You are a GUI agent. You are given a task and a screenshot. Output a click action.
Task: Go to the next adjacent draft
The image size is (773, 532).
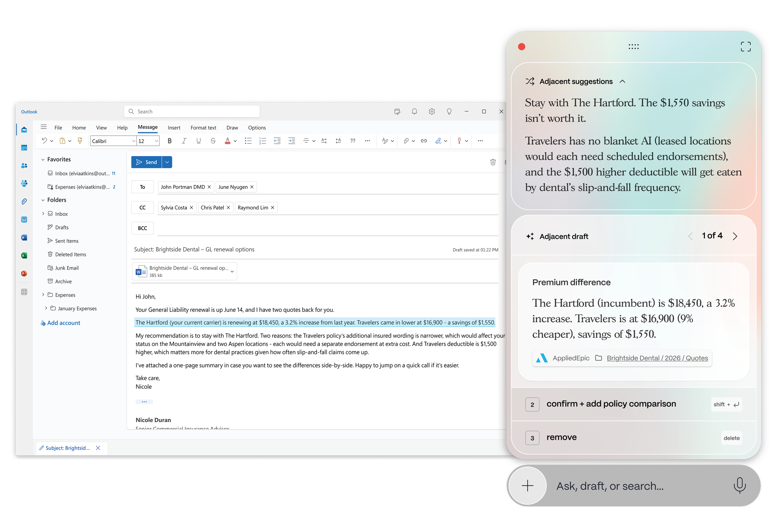click(735, 236)
